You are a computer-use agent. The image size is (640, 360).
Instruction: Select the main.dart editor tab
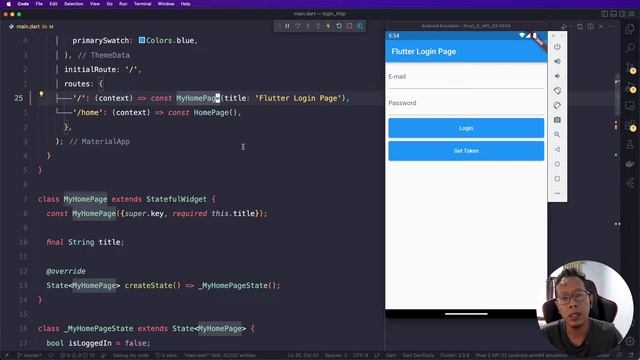coord(31,27)
